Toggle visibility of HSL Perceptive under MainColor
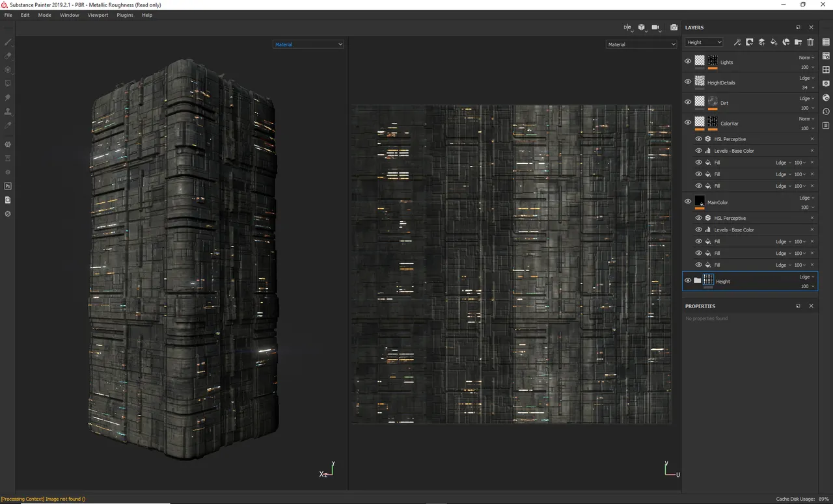833x504 pixels. click(x=699, y=218)
